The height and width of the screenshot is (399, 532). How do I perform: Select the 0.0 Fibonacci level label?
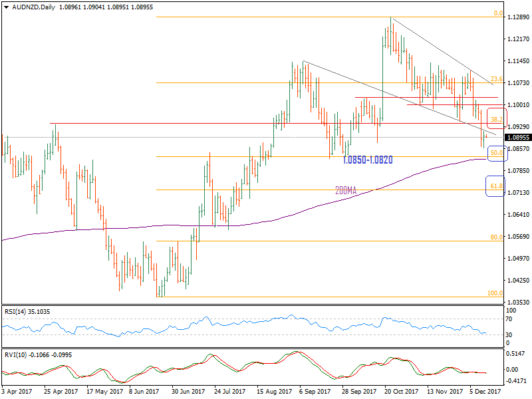[496, 13]
